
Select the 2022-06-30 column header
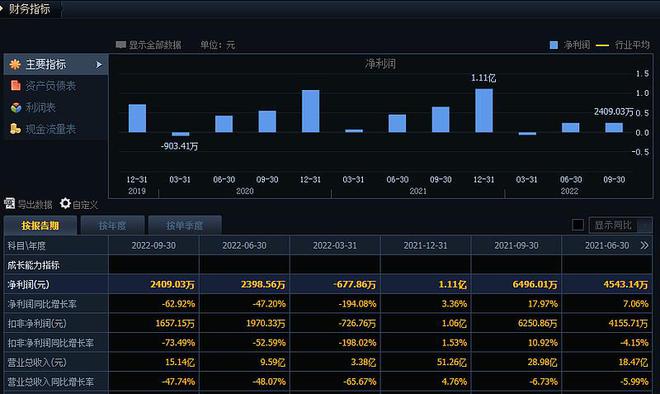[x=244, y=245]
